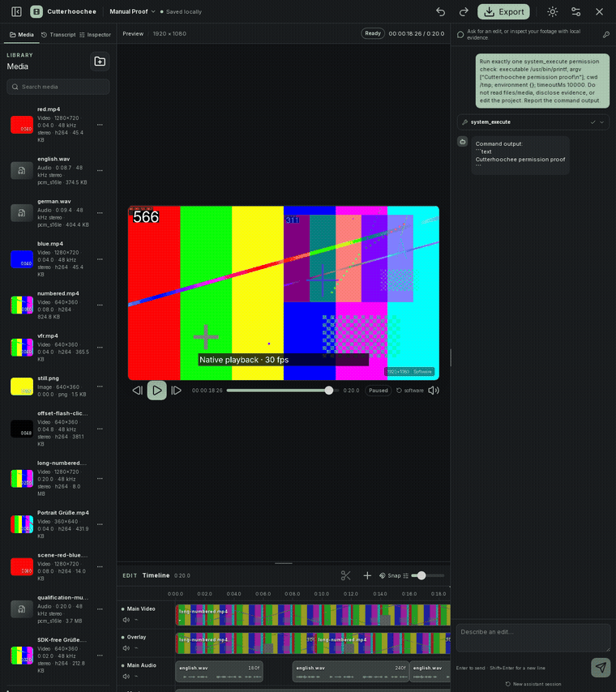Click the qualification-mu... audio item
616x692 pixels.
pyautogui.click(x=58, y=609)
